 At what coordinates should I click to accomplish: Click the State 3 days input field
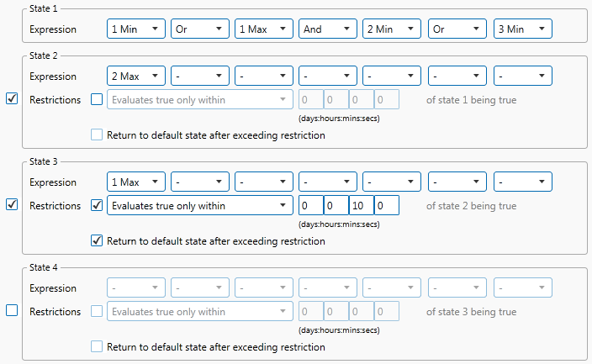click(x=310, y=206)
